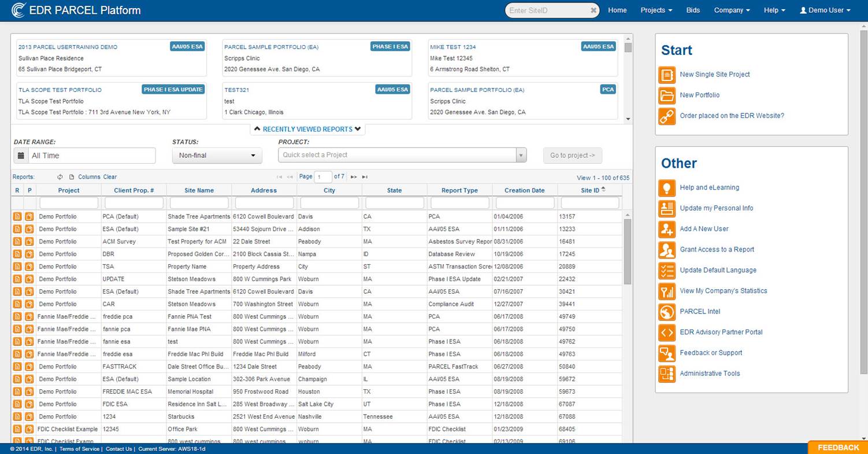
Task: Click the New Portfolio folder icon
Action: pyautogui.click(x=667, y=95)
